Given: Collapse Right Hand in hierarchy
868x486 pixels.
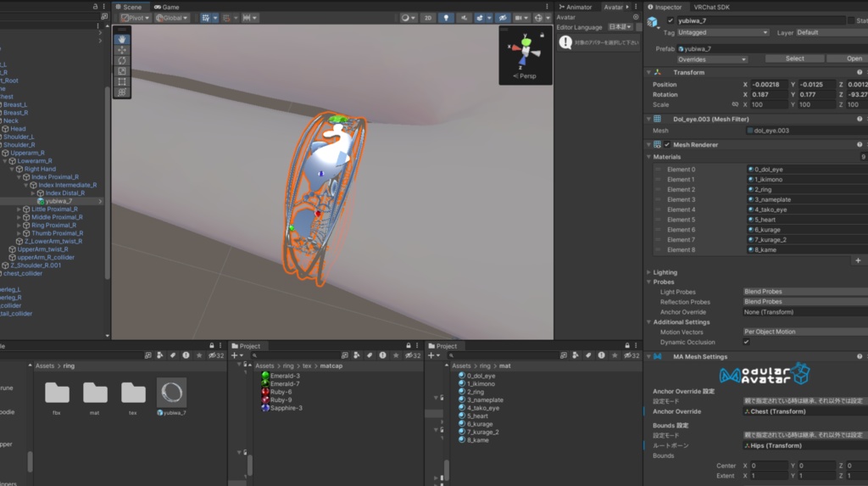Looking at the screenshot, I should (x=12, y=169).
